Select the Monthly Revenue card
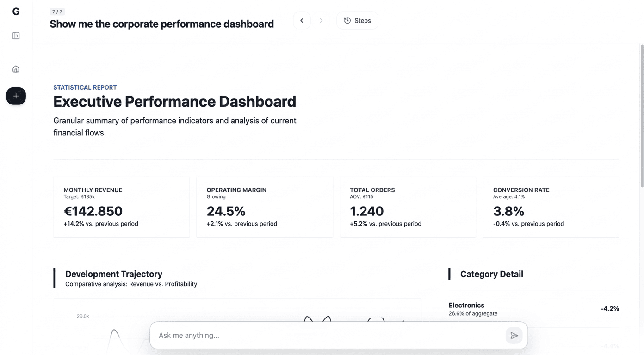Screen dimensions: 644x355 pyautogui.click(x=121, y=207)
